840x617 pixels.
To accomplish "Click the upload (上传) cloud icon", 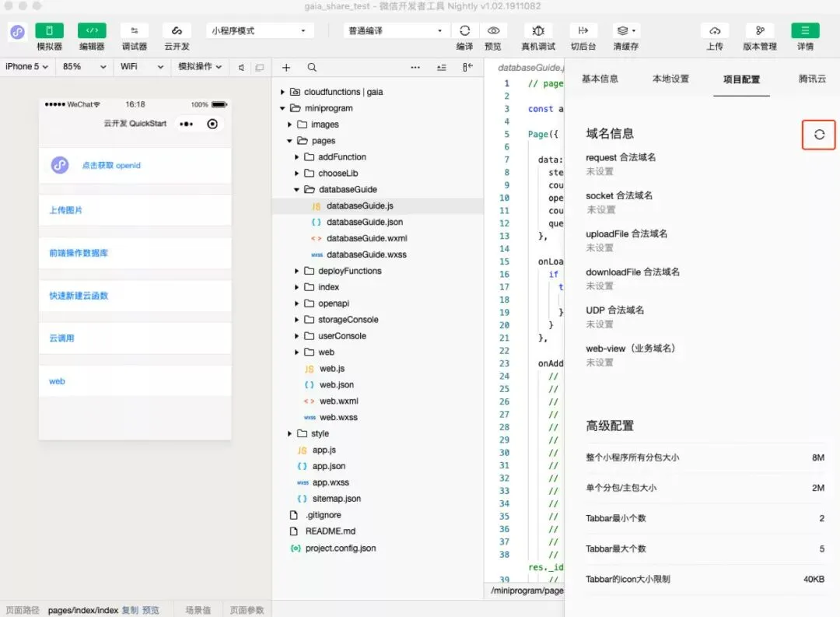I will coord(715,30).
